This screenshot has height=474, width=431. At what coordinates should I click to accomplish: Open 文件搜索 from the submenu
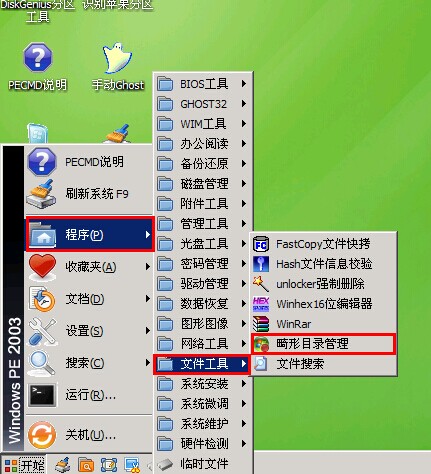(323, 364)
